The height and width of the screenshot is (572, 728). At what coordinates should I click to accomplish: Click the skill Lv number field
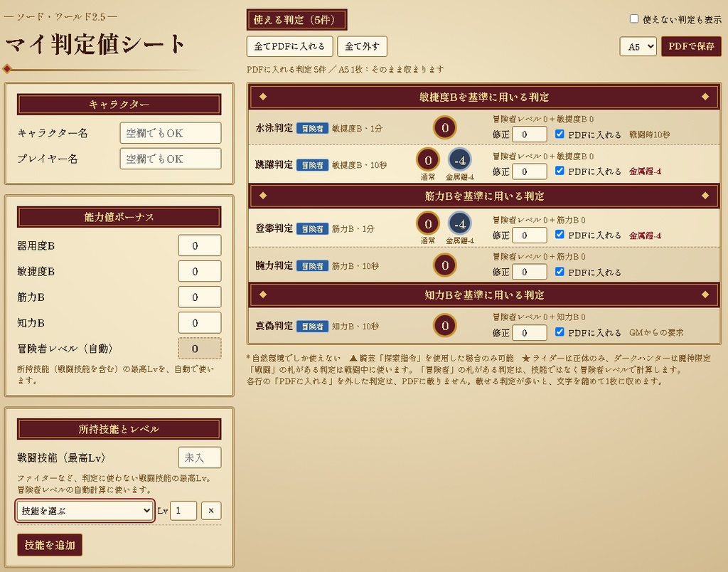[183, 511]
